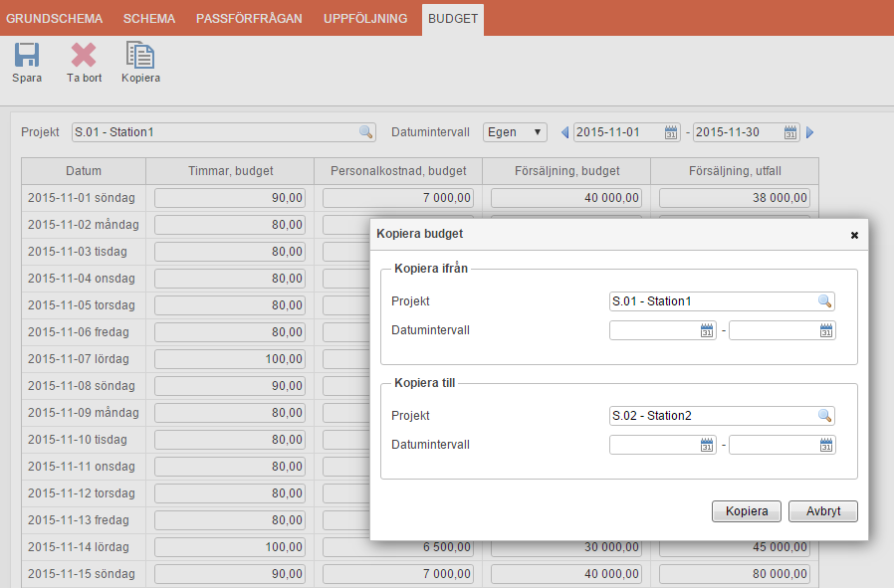Click the Spara save icon

click(x=27, y=56)
